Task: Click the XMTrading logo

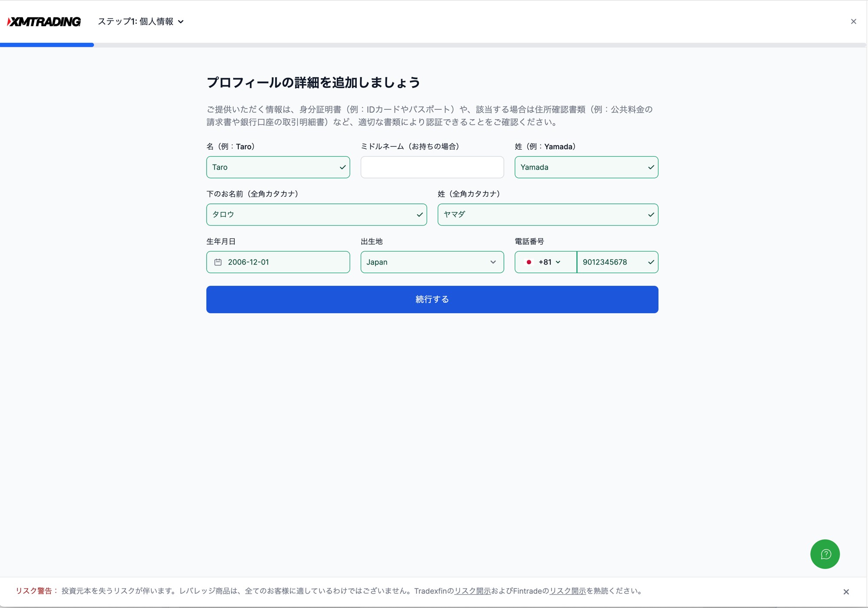Action: [44, 22]
